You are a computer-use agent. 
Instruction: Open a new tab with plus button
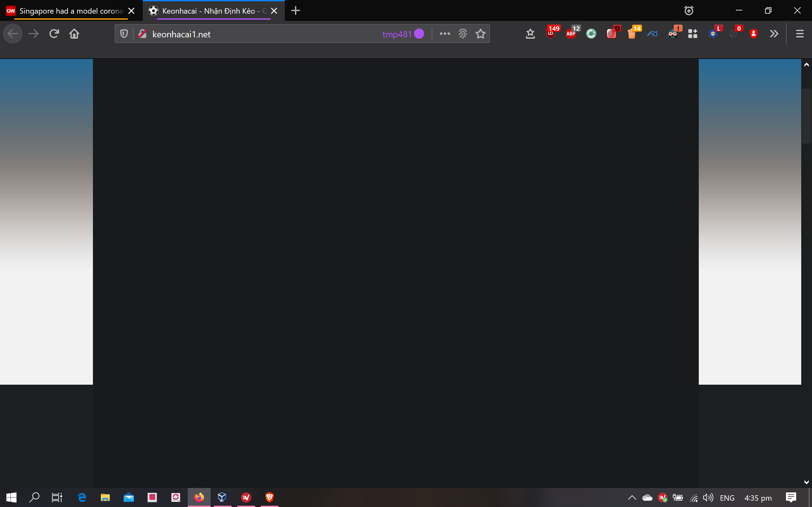pos(295,11)
